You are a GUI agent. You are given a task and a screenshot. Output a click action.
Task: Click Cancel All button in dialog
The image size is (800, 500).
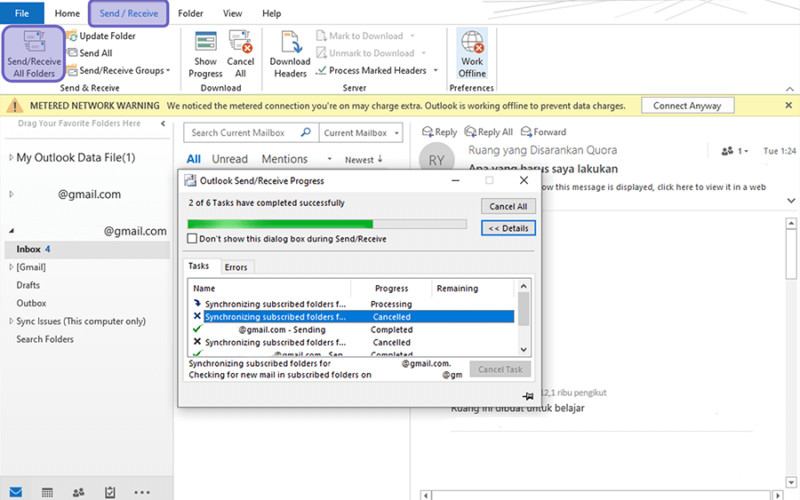point(508,206)
